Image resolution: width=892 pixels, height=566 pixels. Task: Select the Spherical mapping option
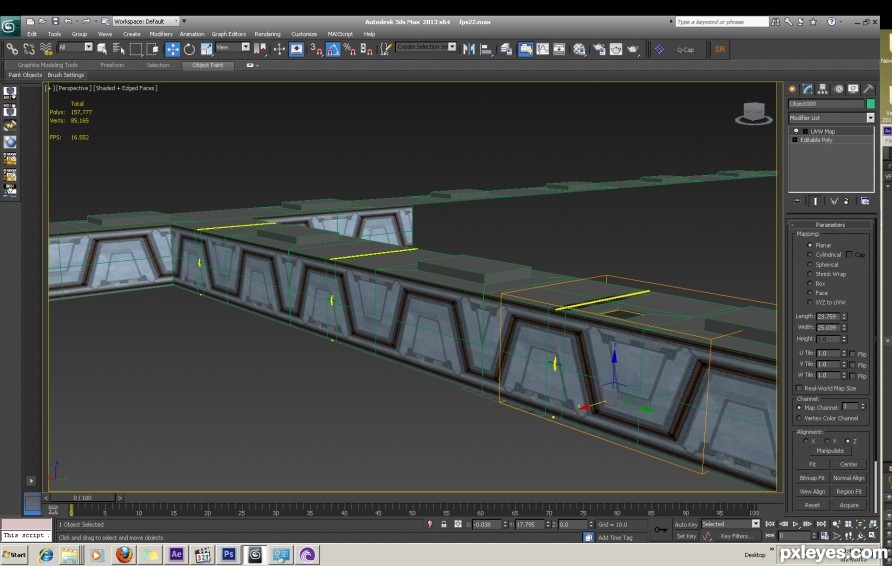(810, 264)
